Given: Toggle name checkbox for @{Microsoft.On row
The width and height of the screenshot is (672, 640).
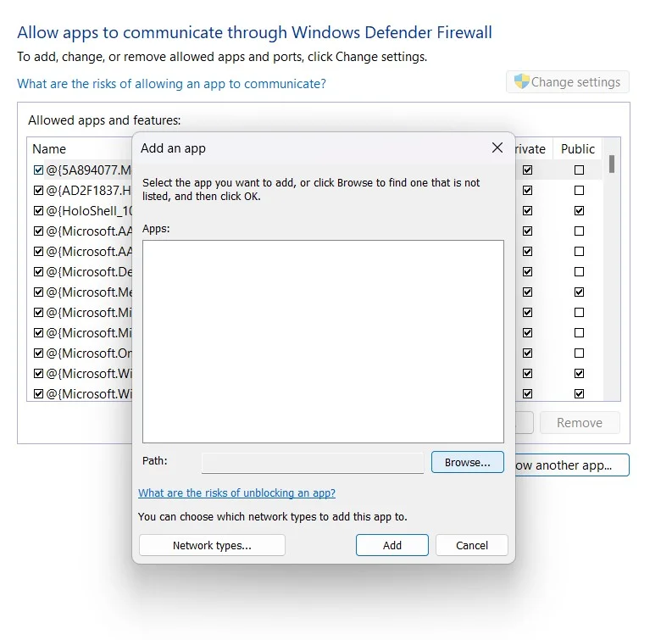Looking at the screenshot, I should point(39,353).
